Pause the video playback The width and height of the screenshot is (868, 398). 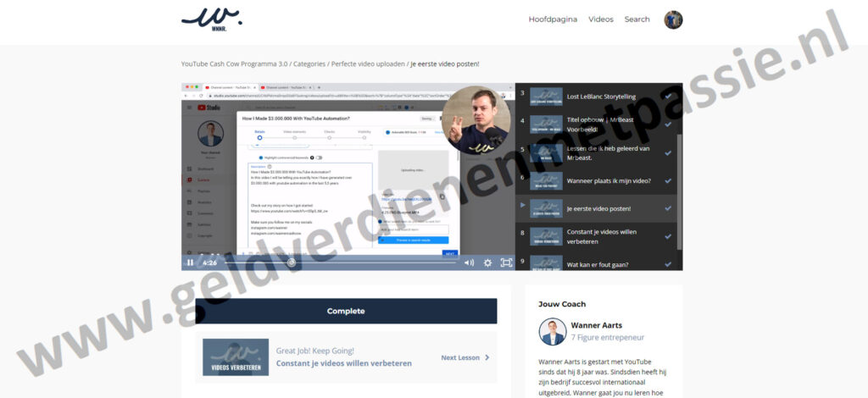190,263
